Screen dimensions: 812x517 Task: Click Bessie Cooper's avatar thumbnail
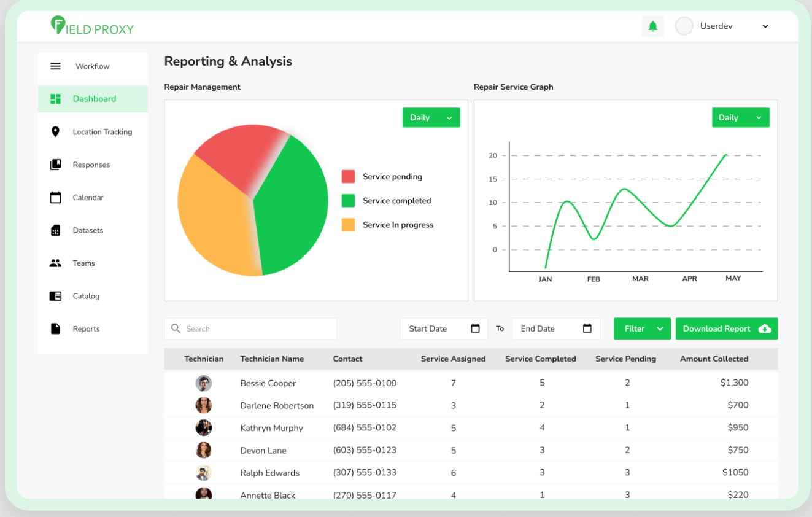(204, 383)
